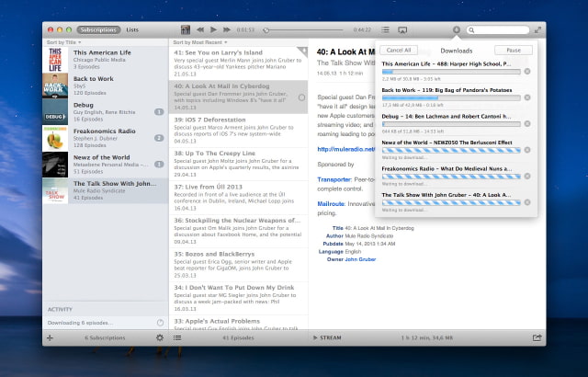588x377 pixels.
Task: Expand the Sort by Title dropdown
Action: click(x=63, y=42)
